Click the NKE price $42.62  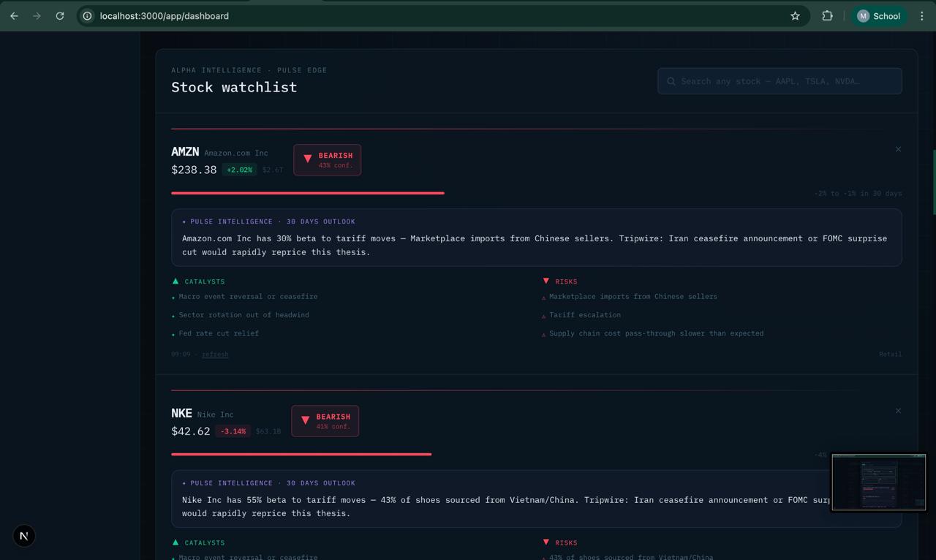pyautogui.click(x=191, y=431)
